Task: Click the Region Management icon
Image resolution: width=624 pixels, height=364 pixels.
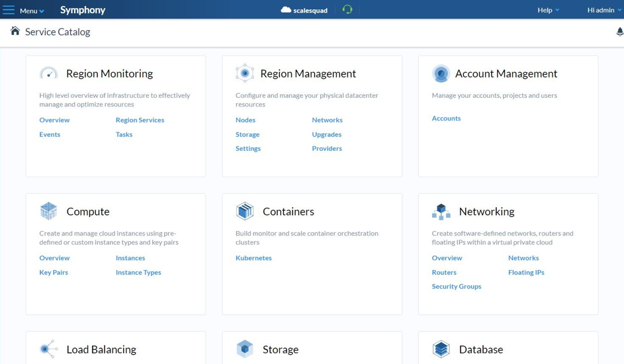Action: (245, 73)
